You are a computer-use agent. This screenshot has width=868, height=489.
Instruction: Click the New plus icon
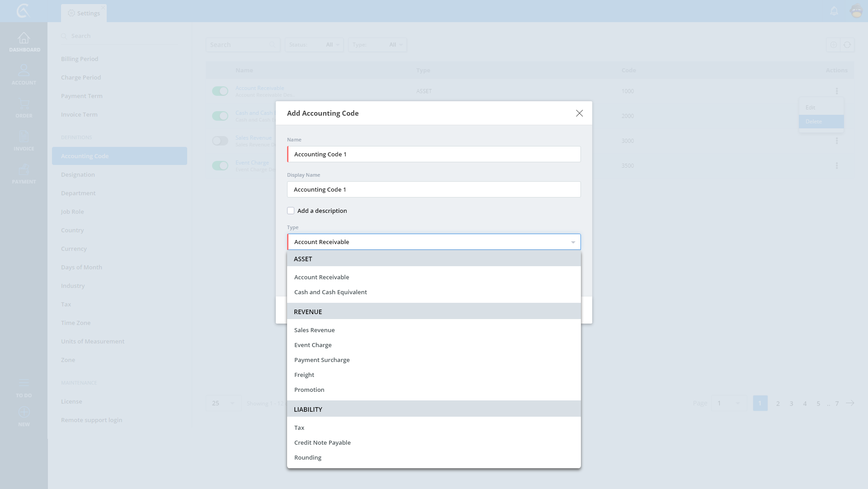24,413
